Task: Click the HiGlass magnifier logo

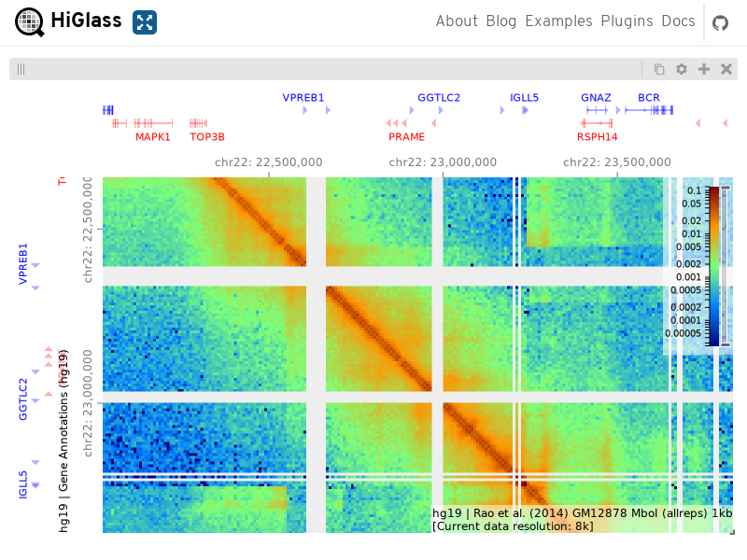Action: [x=30, y=21]
